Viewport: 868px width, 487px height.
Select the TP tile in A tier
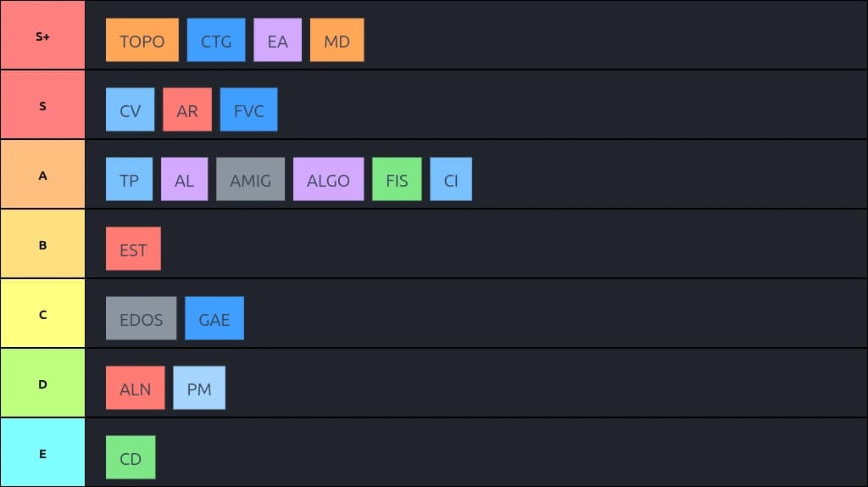129,179
